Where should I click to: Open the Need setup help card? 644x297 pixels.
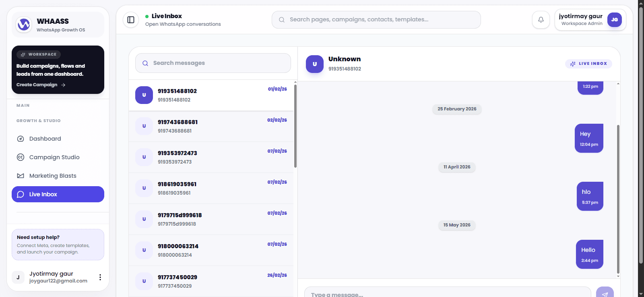coord(58,245)
